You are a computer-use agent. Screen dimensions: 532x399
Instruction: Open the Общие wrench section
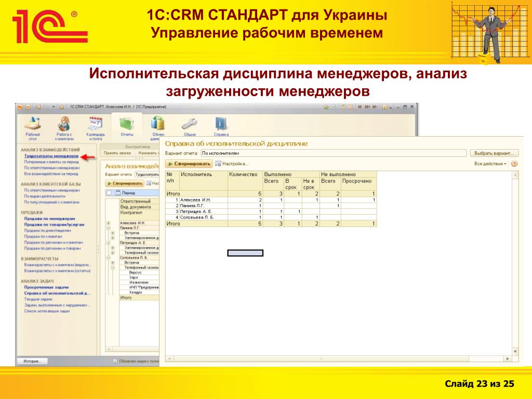(189, 127)
